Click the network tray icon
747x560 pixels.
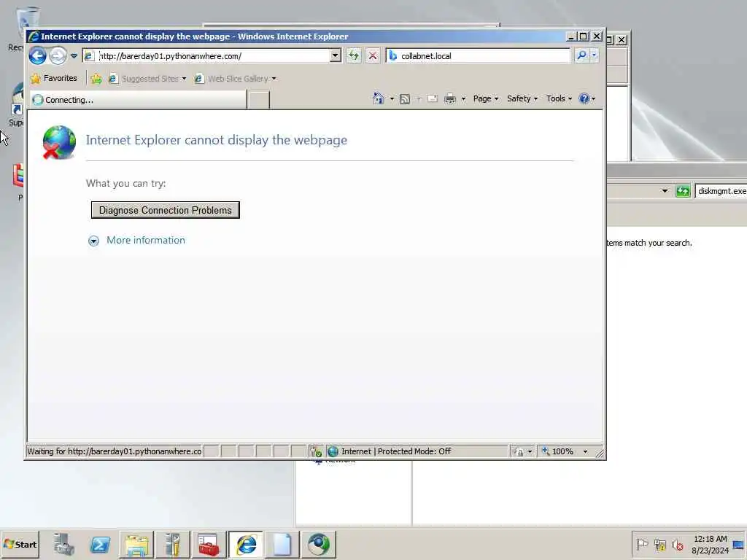point(659,544)
